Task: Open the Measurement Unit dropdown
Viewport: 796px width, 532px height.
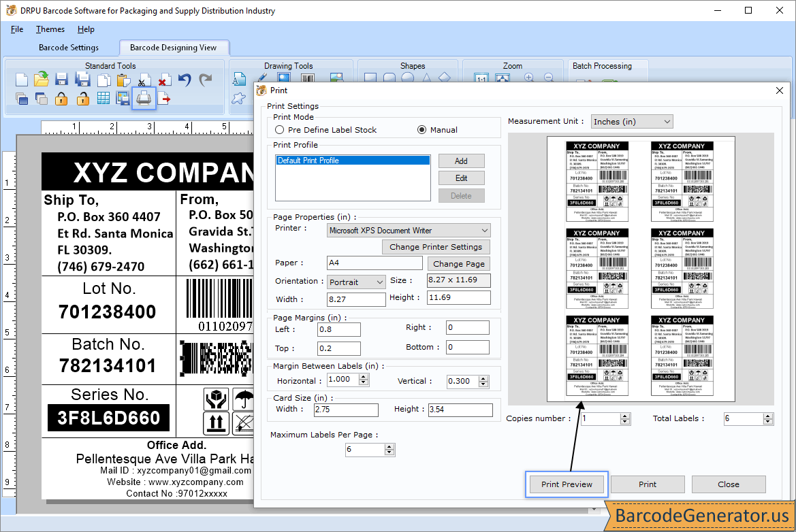Action: click(632, 122)
